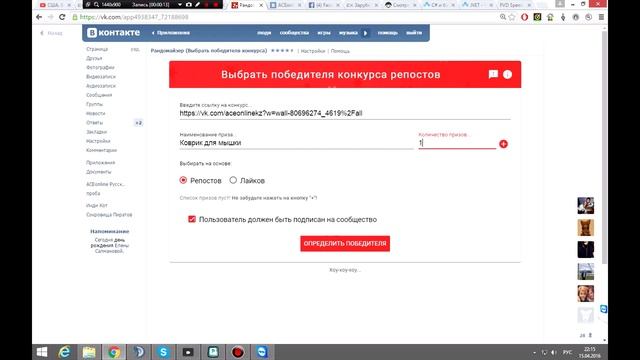Click the screenshot camera icon in the recorder bar
Image resolution: width=640 pixels, height=360 pixels.
pyautogui.click(x=189, y=4)
